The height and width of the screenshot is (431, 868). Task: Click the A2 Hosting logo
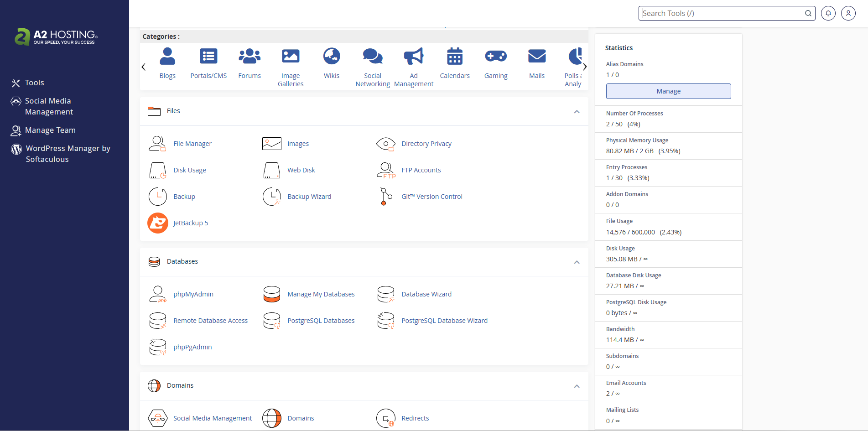[56, 37]
